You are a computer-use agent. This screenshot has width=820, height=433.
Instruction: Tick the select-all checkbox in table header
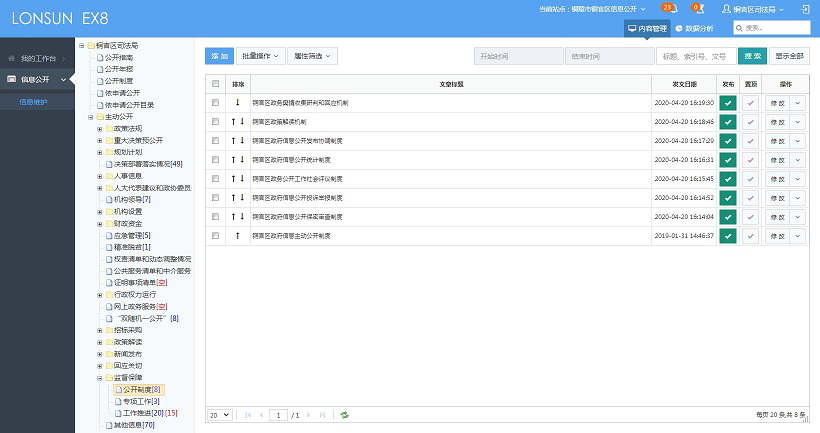[x=215, y=84]
